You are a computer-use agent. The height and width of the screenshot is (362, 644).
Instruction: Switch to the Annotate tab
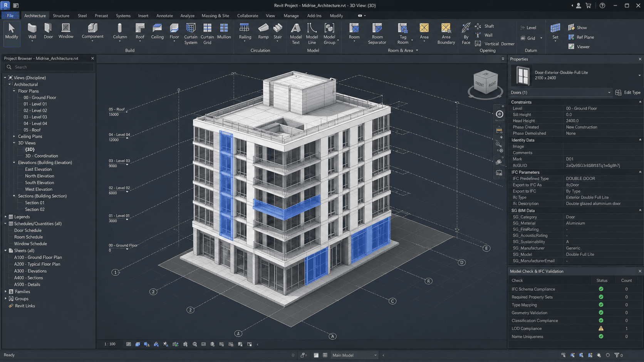point(164,16)
